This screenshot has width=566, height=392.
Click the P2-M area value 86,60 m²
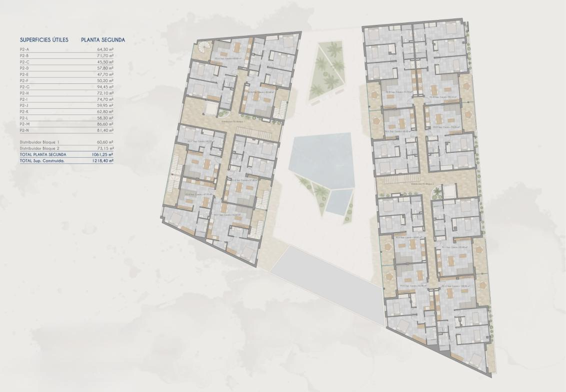click(x=105, y=124)
